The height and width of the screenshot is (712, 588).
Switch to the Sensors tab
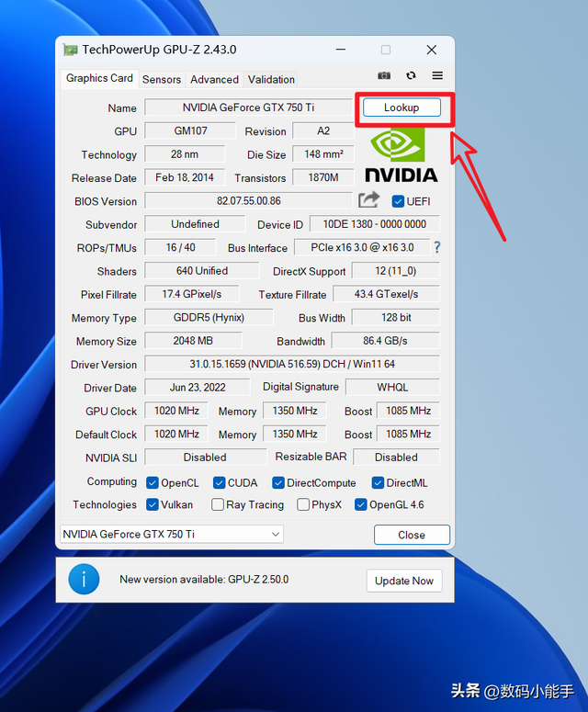162,80
